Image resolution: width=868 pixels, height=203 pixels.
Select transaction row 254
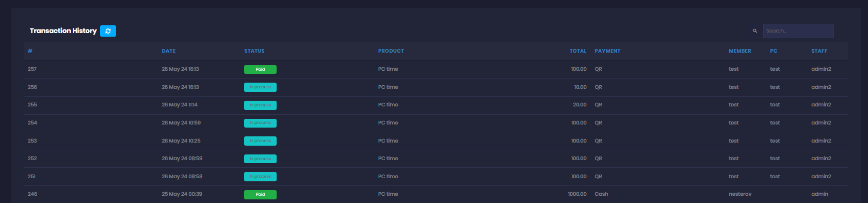click(436, 123)
